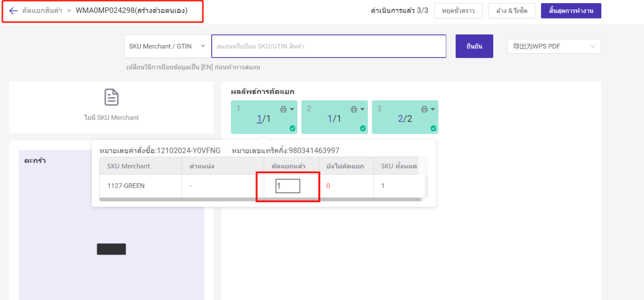The height and width of the screenshot is (300, 644).
Task: Click the สิ้นสุดการทำงาน finish button
Action: [571, 11]
